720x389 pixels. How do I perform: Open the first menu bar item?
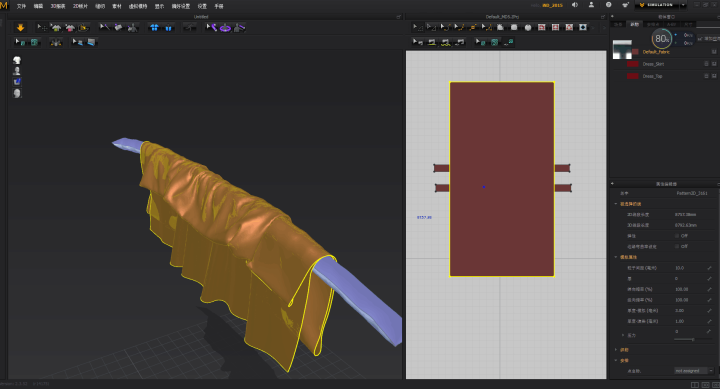pos(21,6)
